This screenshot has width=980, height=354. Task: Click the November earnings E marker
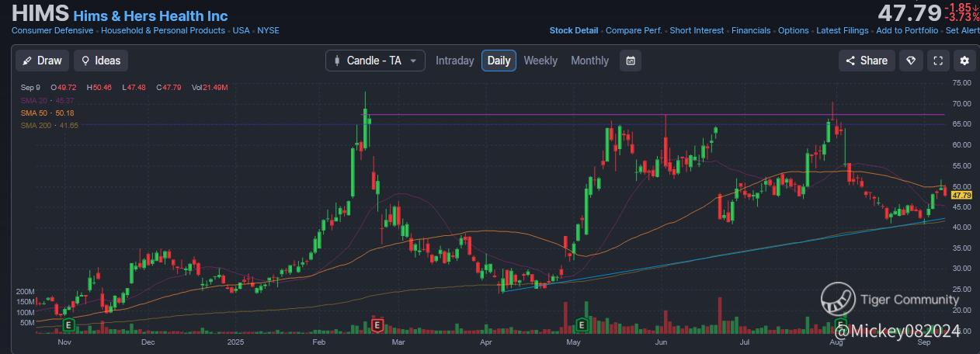tap(68, 324)
